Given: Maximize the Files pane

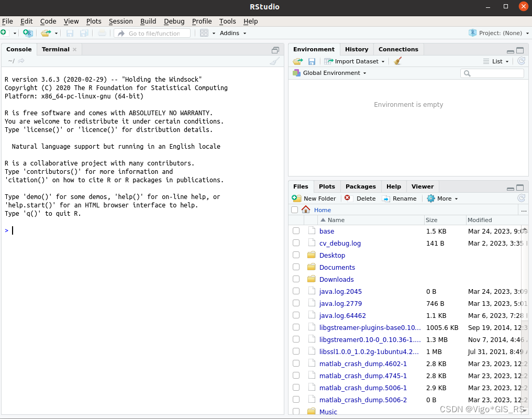Looking at the screenshot, I should click(x=520, y=188).
